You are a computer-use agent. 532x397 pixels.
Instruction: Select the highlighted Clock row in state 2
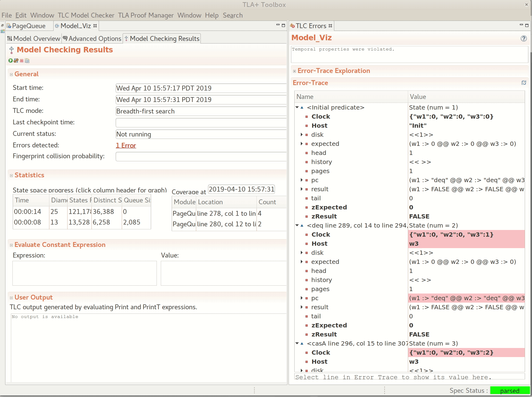(x=410, y=235)
